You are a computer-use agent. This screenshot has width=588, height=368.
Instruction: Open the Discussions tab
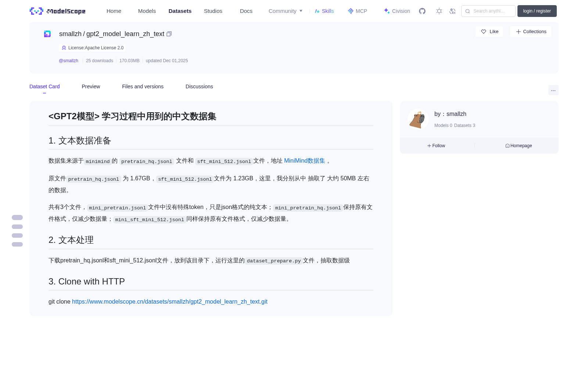(199, 86)
